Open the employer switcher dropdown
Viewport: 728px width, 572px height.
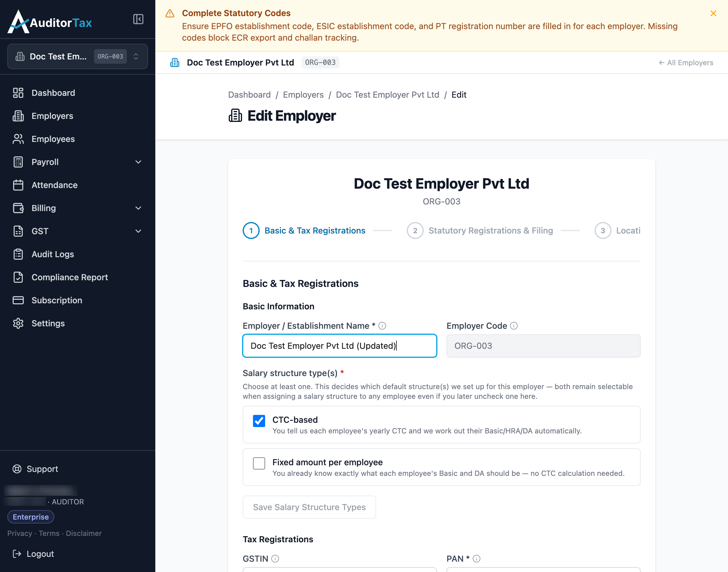pos(77,57)
